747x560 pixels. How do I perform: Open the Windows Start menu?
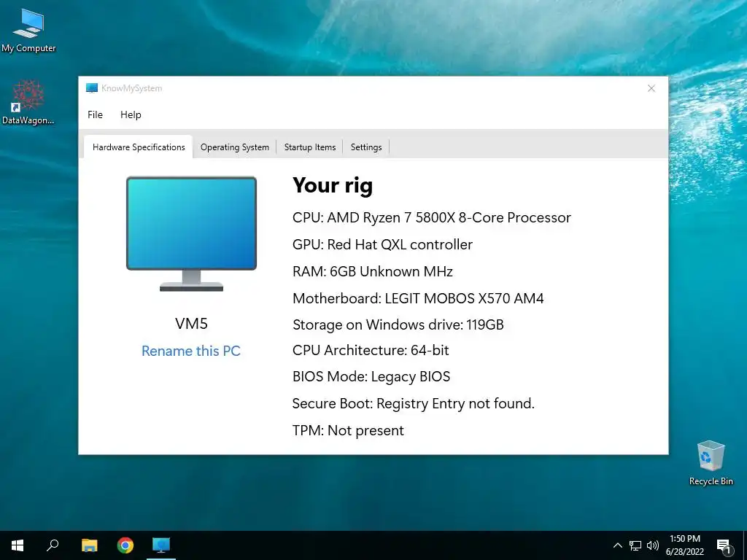tap(18, 545)
